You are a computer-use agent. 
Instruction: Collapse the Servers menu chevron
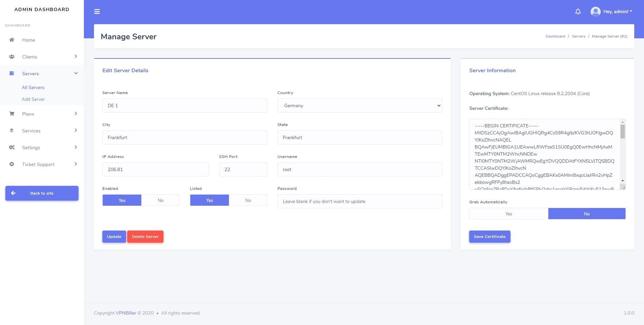coord(76,73)
